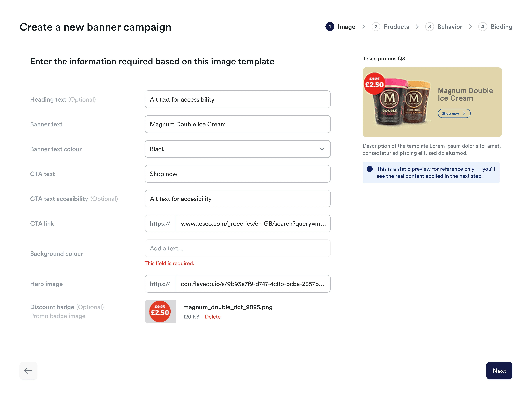Click the chevron between Image and Products steps
The image size is (532, 399).
tap(364, 27)
